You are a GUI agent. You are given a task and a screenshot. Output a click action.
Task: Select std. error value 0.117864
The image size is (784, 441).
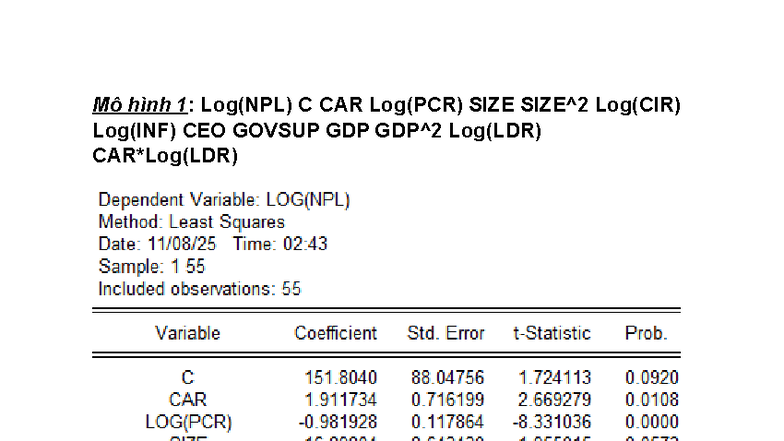(x=448, y=422)
